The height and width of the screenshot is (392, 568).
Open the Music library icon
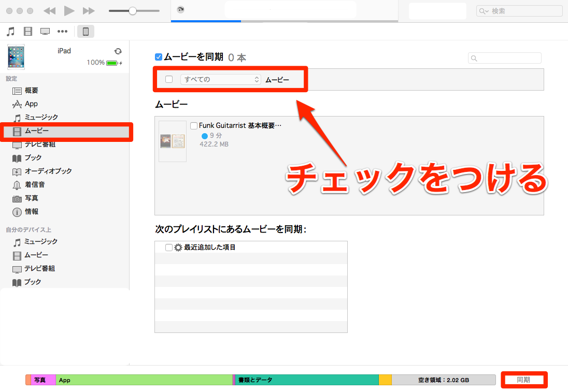pyautogui.click(x=11, y=32)
